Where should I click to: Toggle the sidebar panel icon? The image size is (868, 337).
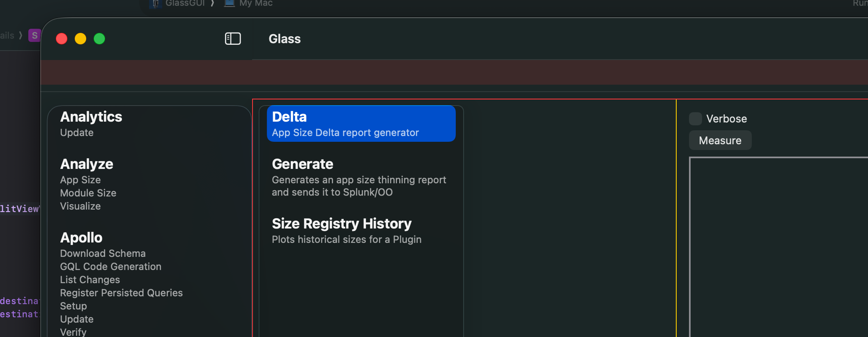click(x=233, y=39)
